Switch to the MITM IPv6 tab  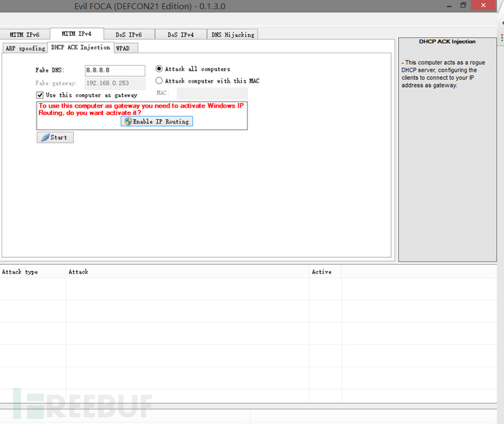pos(25,34)
